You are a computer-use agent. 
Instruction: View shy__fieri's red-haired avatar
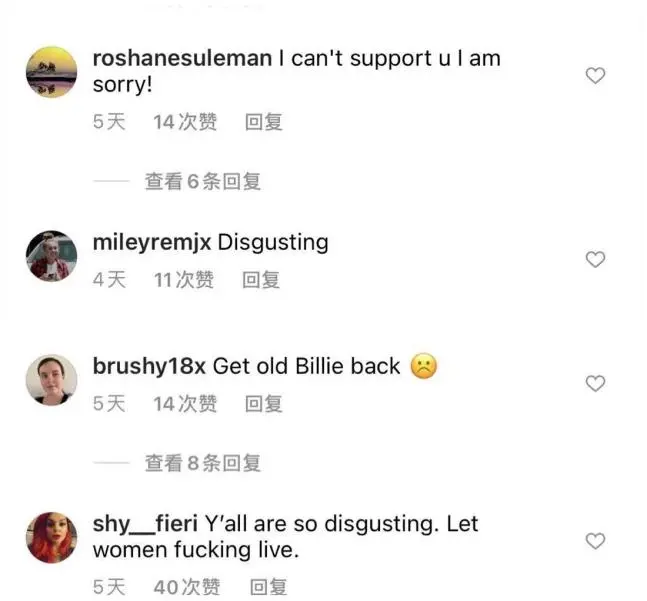(x=52, y=537)
